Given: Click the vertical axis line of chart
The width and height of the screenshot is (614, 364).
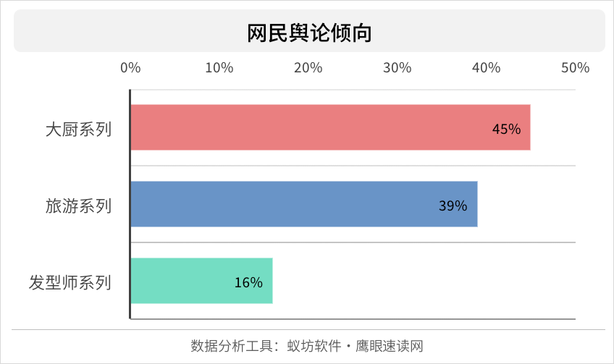Looking at the screenshot, I should click(x=130, y=204).
